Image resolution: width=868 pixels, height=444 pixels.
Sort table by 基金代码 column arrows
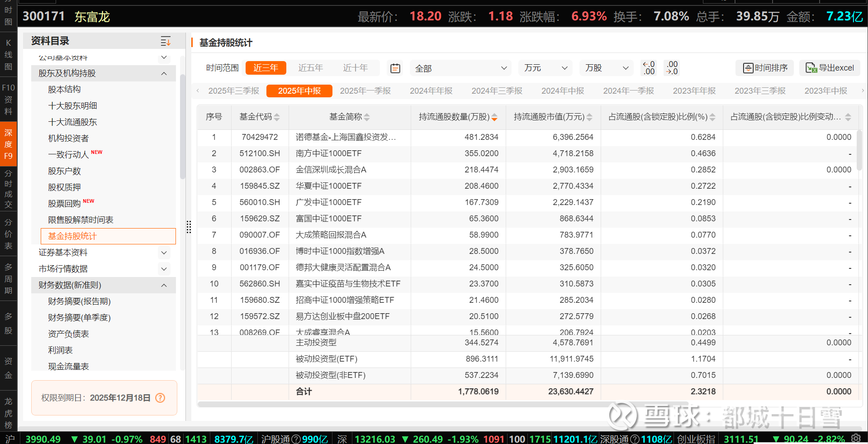(277, 117)
